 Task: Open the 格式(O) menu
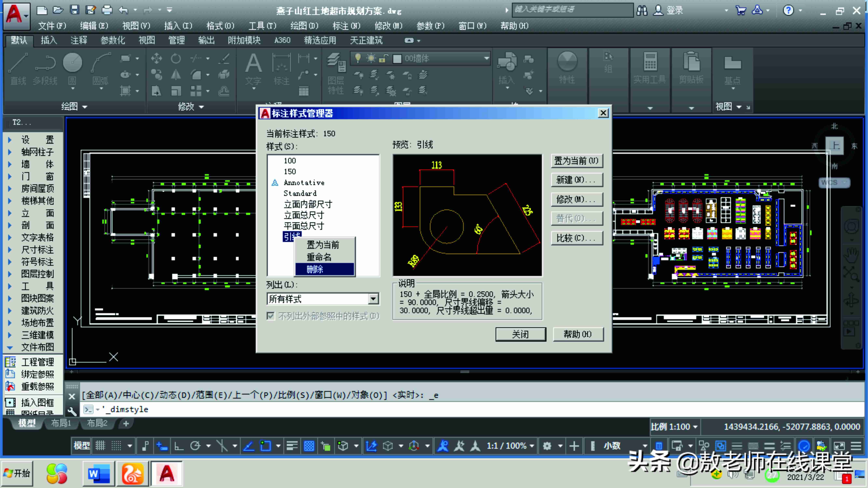click(220, 26)
